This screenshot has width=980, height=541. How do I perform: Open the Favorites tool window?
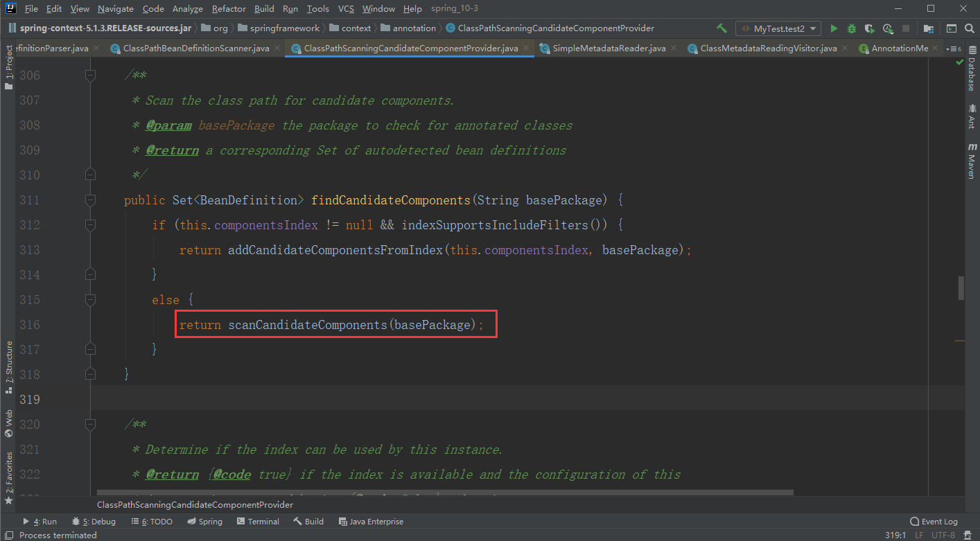pos(8,478)
